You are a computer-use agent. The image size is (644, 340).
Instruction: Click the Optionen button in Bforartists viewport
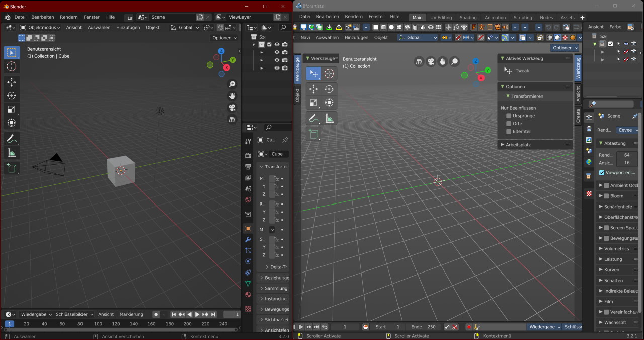pos(565,48)
